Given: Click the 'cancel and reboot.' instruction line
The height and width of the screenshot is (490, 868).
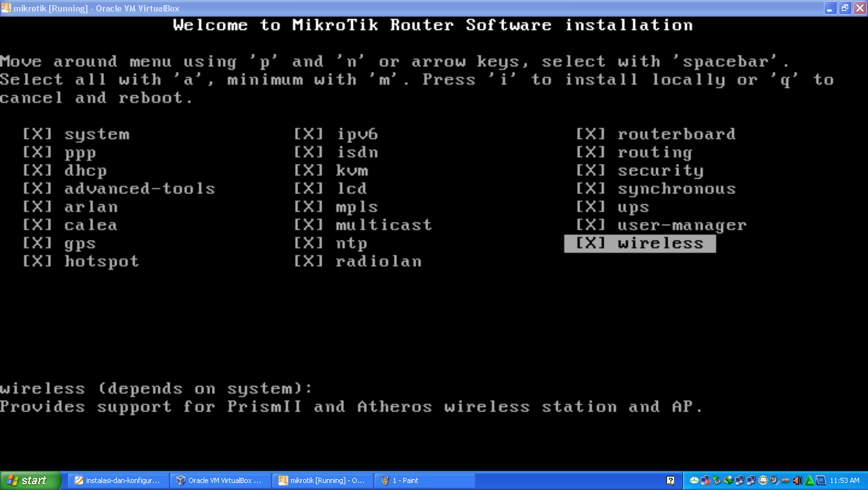Looking at the screenshot, I should pyautogui.click(x=96, y=98).
